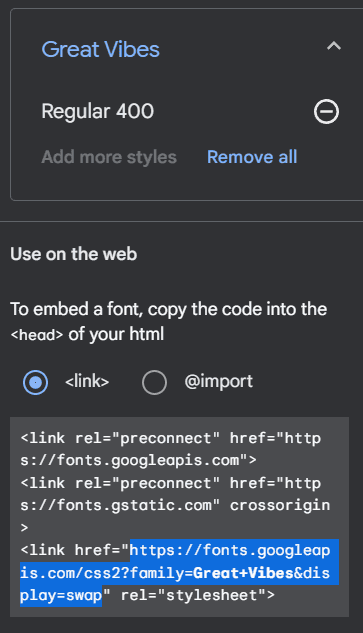Click Remove all styles

pos(252,157)
